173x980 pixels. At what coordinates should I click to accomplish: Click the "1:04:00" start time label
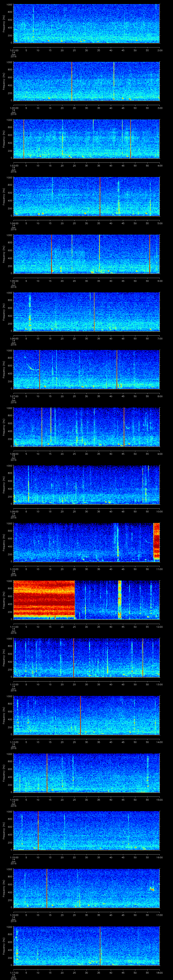(x=14, y=223)
